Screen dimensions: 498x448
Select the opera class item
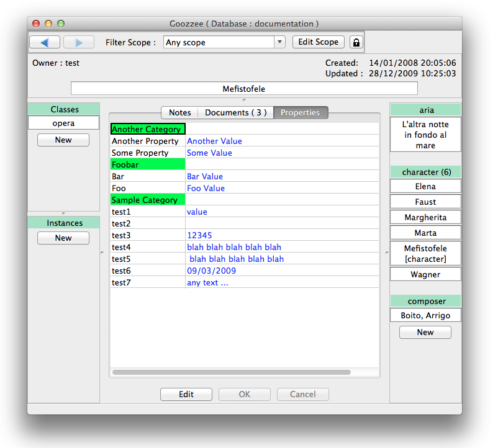(x=63, y=123)
